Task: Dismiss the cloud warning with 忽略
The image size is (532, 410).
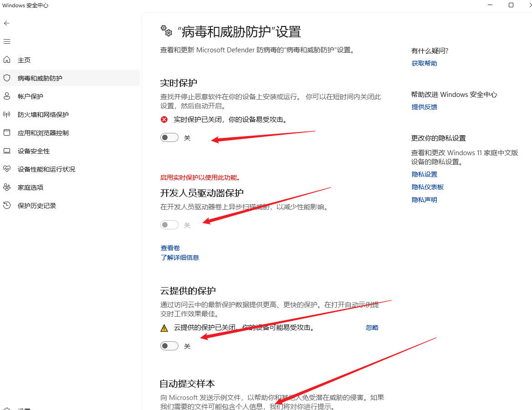Action: [x=372, y=328]
